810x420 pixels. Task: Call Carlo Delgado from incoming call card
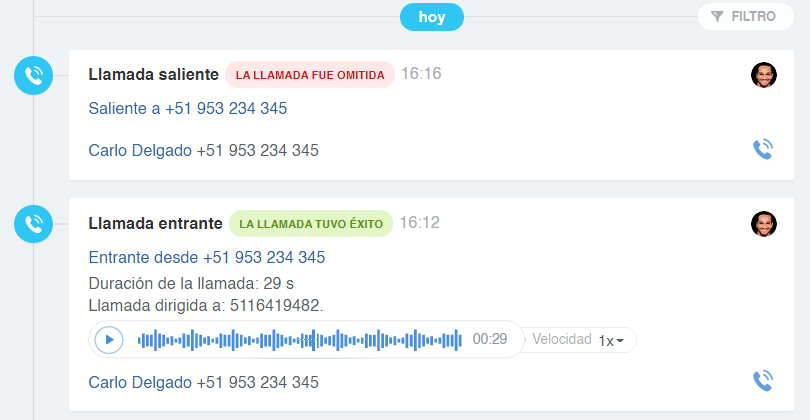763,381
